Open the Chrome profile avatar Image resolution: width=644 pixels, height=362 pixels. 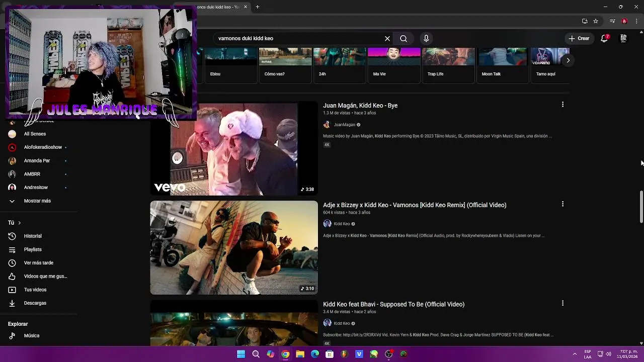[x=624, y=21]
